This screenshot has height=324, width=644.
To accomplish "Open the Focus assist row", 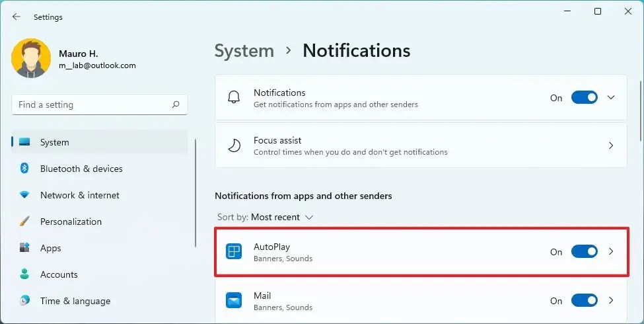I will (421, 145).
